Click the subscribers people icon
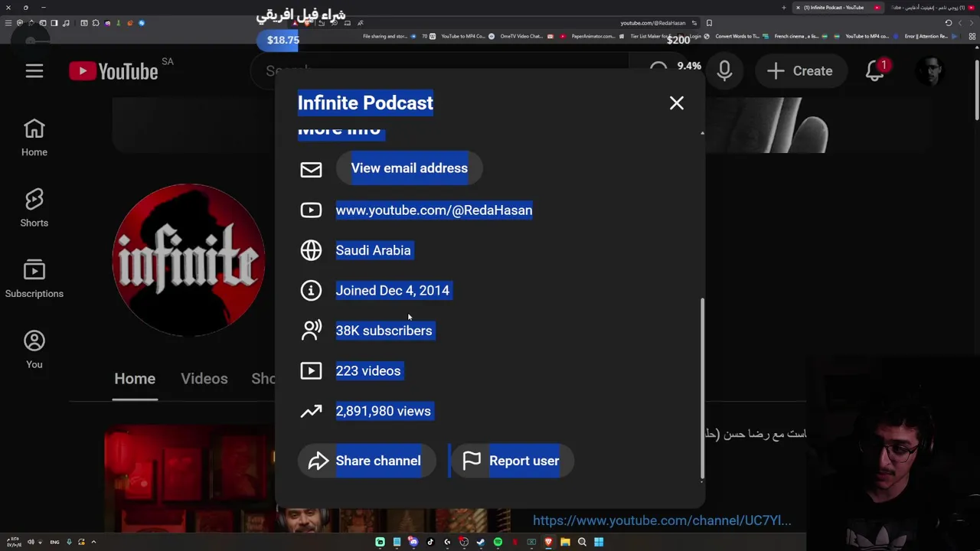980x551 pixels. (311, 331)
